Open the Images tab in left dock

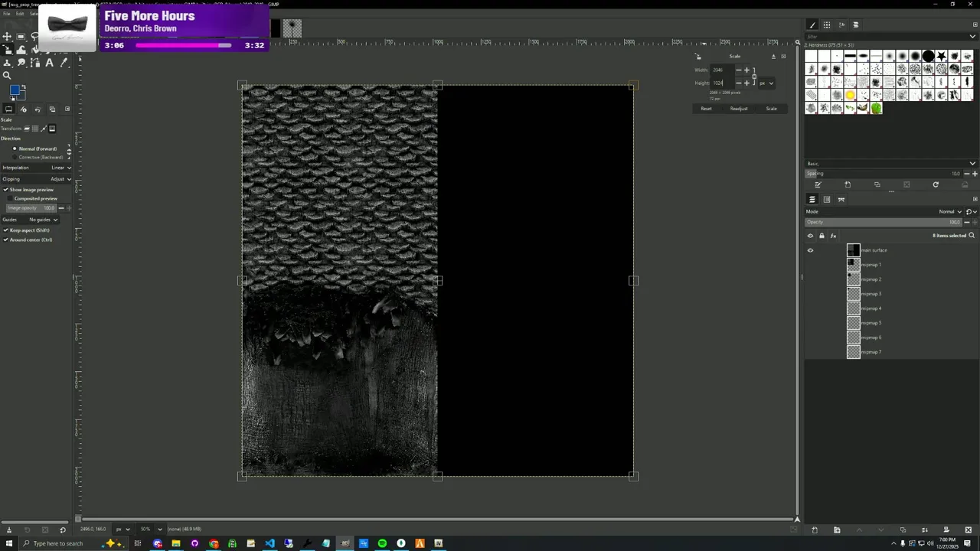pos(52,109)
